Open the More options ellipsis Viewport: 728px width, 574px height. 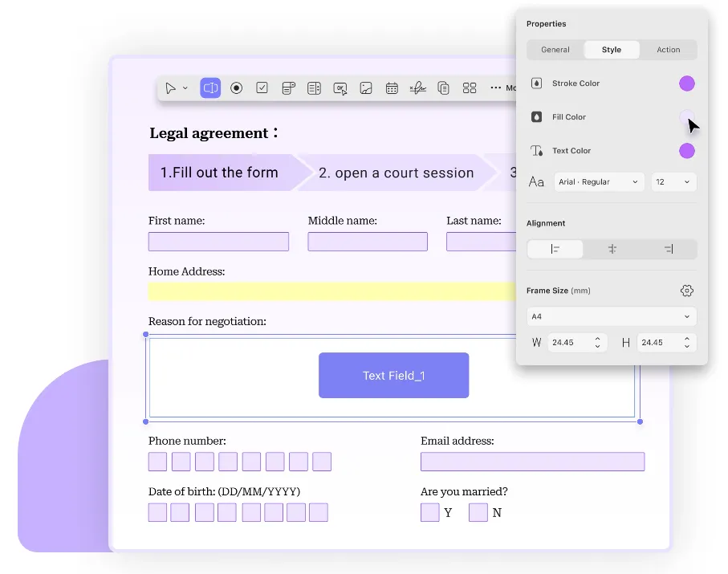pos(496,88)
